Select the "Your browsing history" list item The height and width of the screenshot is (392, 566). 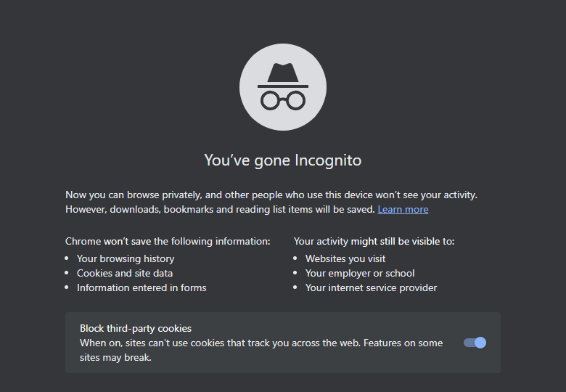(126, 258)
